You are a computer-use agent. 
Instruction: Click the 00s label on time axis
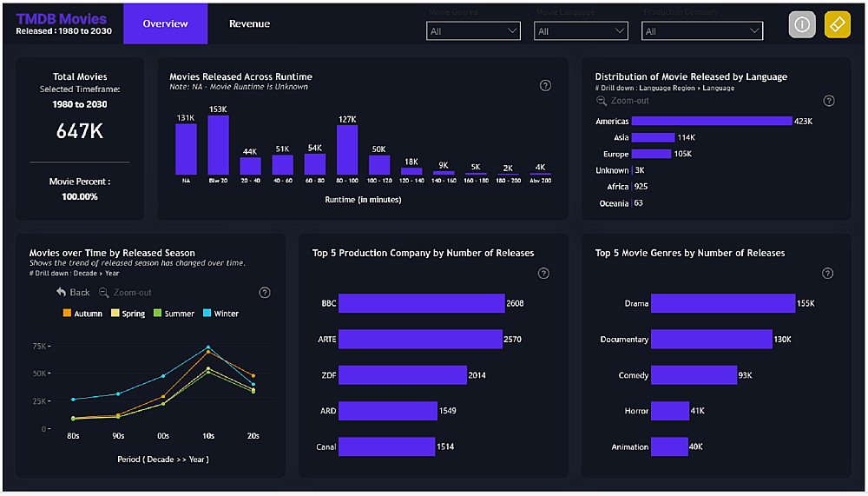coord(163,436)
